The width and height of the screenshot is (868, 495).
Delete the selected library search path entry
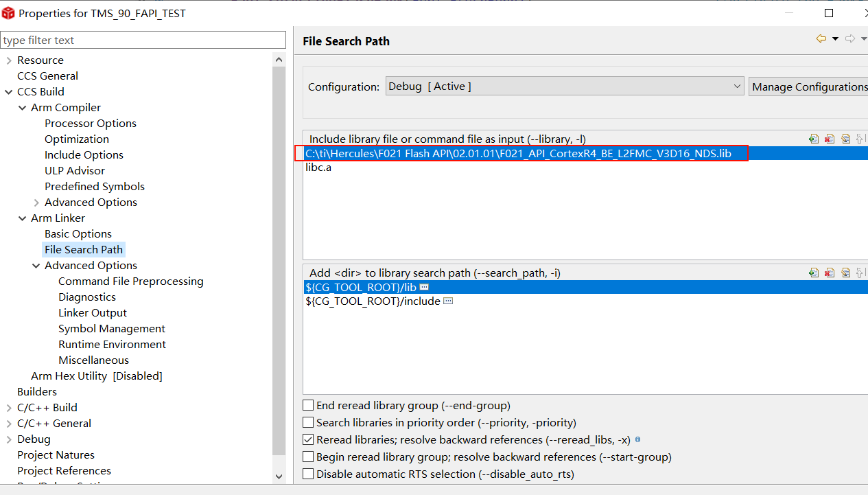click(x=830, y=273)
